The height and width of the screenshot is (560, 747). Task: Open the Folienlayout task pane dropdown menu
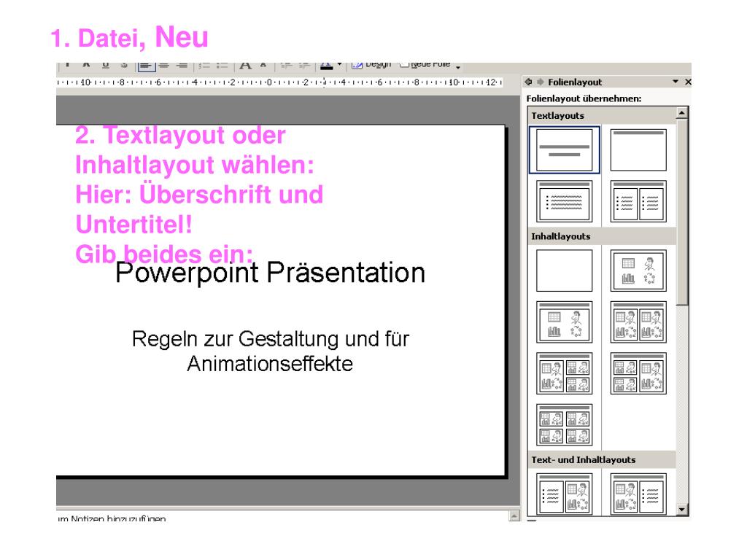(675, 82)
